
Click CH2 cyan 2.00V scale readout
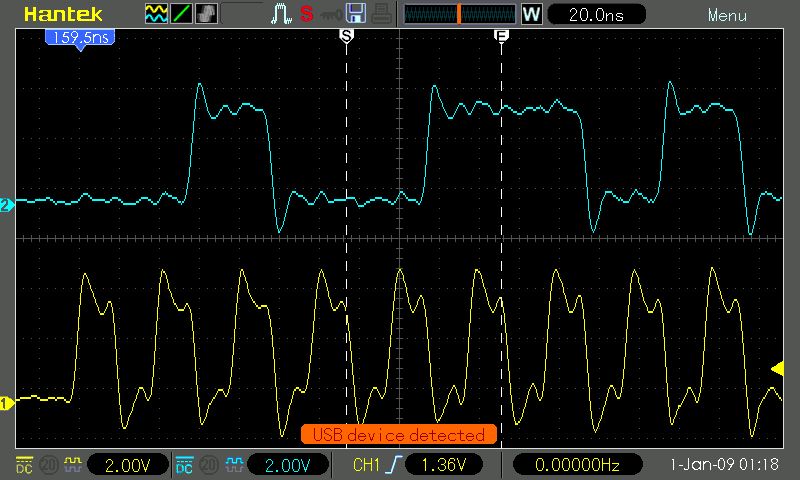point(288,465)
